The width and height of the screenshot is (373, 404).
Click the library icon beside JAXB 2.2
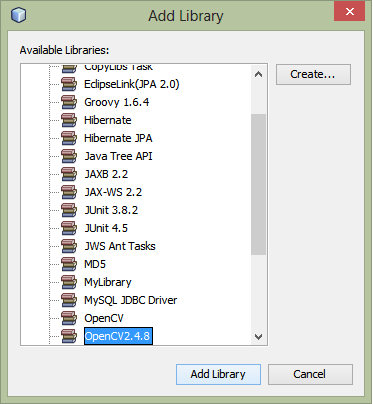pos(69,174)
